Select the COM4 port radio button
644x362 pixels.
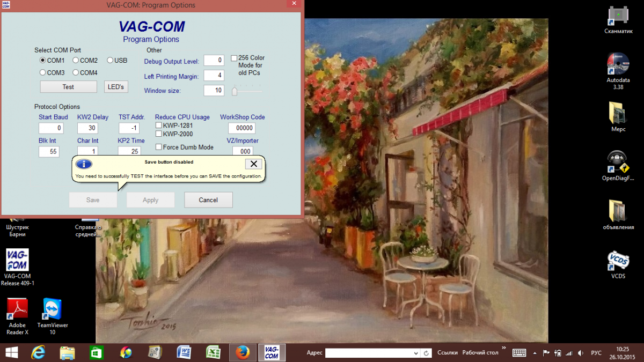click(x=76, y=72)
